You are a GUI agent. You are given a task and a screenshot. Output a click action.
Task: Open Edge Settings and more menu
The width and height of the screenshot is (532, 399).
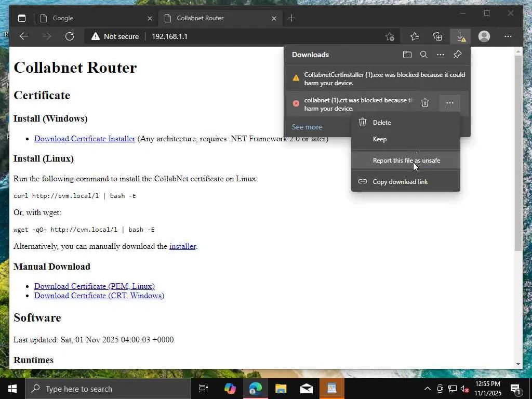508,36
